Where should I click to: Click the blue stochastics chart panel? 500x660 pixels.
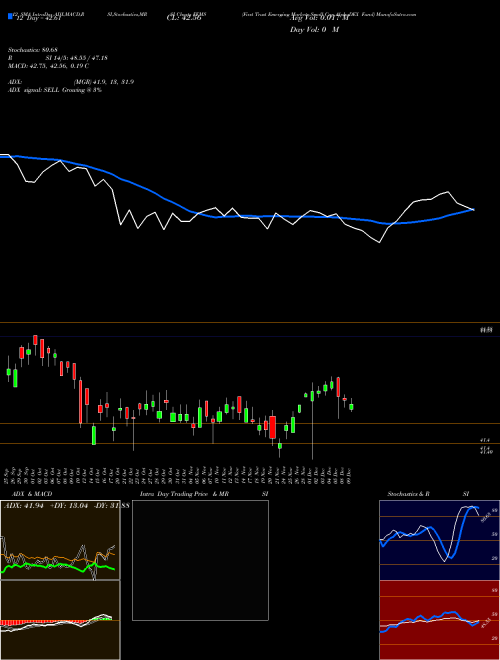click(x=439, y=540)
